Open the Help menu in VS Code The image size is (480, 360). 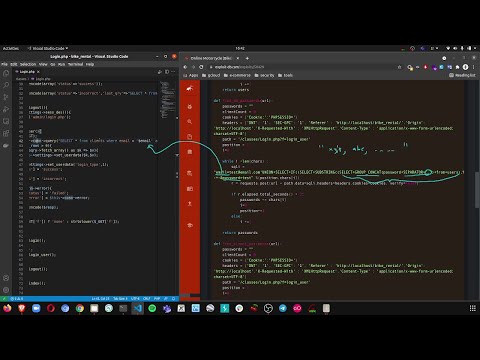90,64
